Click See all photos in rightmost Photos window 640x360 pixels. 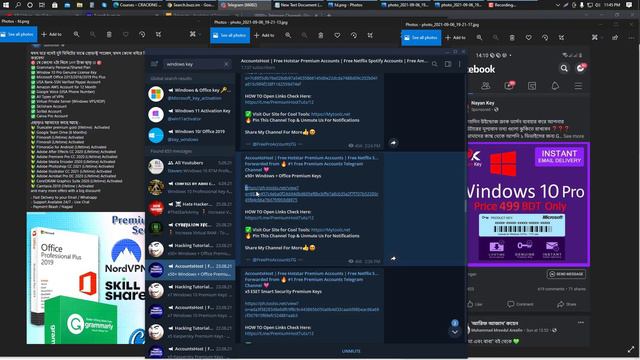coord(421,38)
